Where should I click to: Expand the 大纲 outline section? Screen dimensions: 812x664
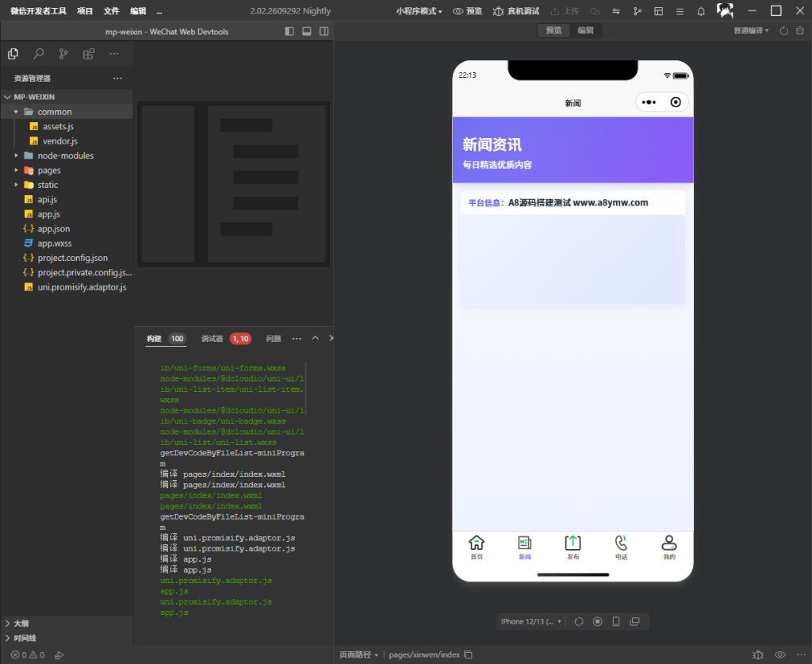pos(7,623)
